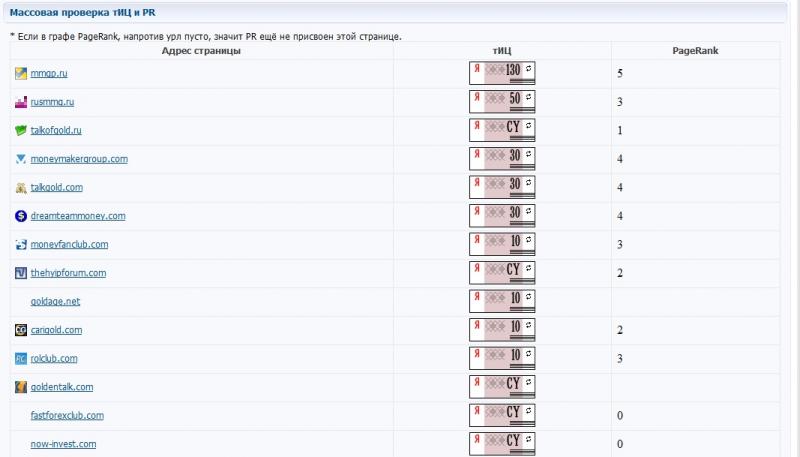This screenshot has width=800, height=457.
Task: Click the тИЦ CY badge for talkofgold.ru
Action: click(502, 130)
